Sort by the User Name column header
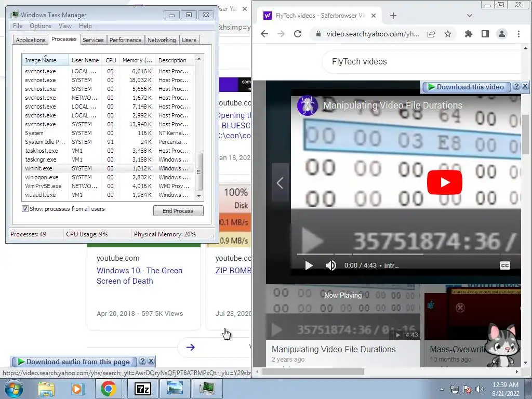This screenshot has height=399, width=532. [86, 60]
